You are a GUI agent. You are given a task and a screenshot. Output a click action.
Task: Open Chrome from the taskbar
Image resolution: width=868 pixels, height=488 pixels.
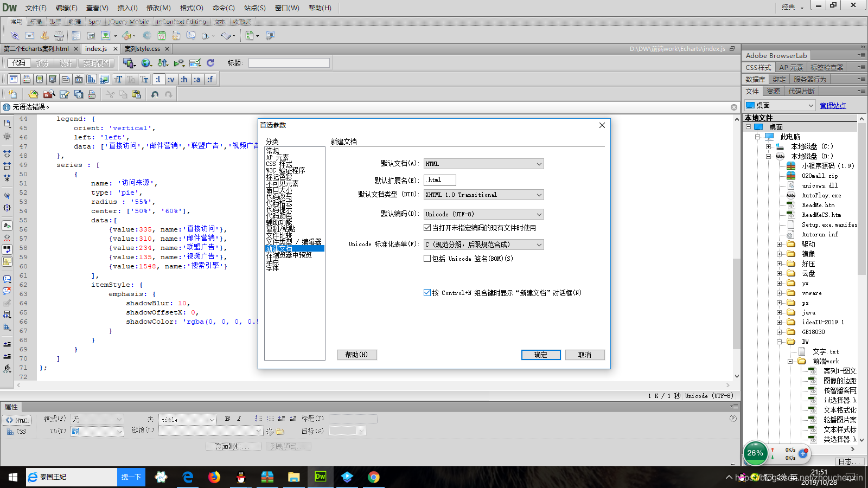coord(373,477)
